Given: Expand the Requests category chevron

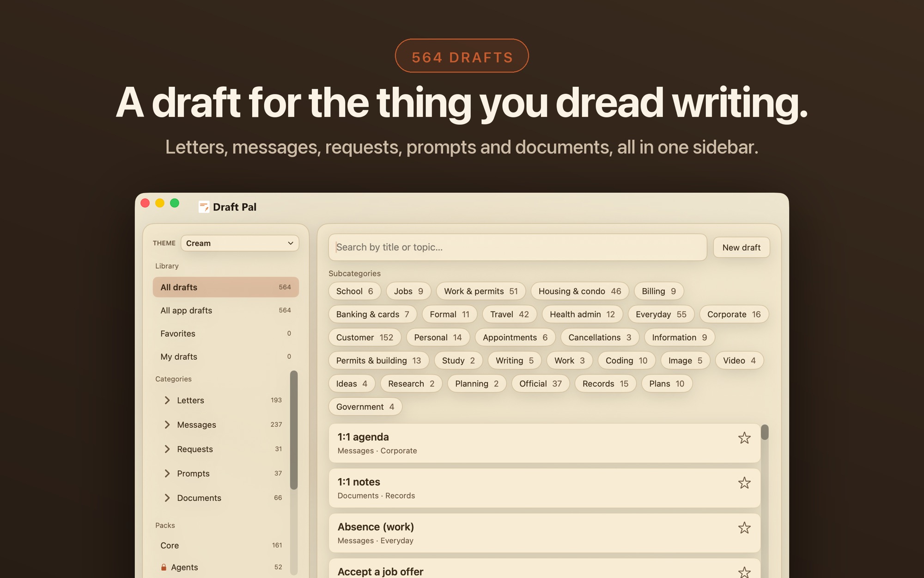Looking at the screenshot, I should (x=167, y=449).
